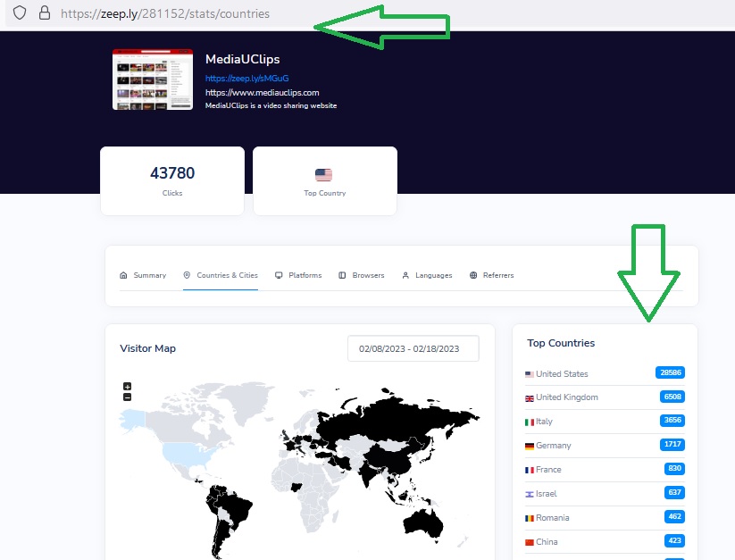Click the map zoom out minus button
735x560 pixels.
[x=128, y=397]
